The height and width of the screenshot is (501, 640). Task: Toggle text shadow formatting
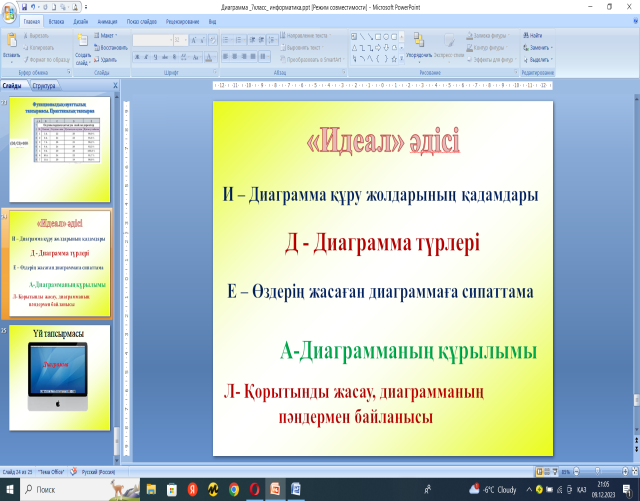(174, 57)
